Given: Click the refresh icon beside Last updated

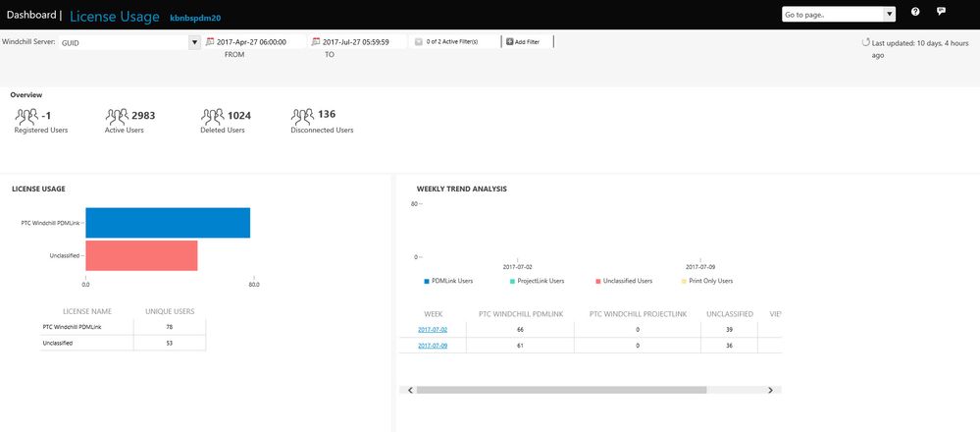Looking at the screenshot, I should pyautogui.click(x=865, y=42).
